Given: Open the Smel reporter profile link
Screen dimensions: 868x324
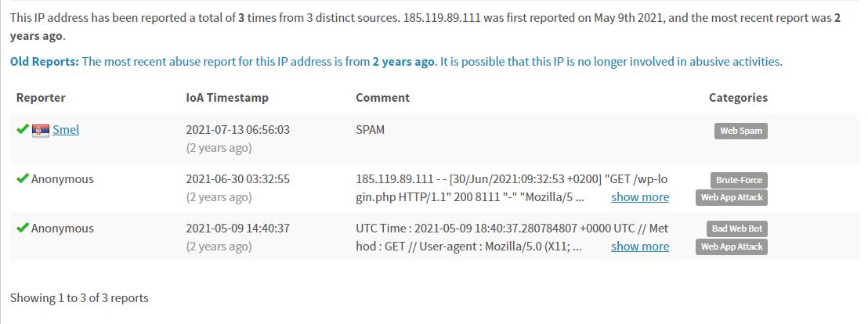Looking at the screenshot, I should [x=66, y=130].
